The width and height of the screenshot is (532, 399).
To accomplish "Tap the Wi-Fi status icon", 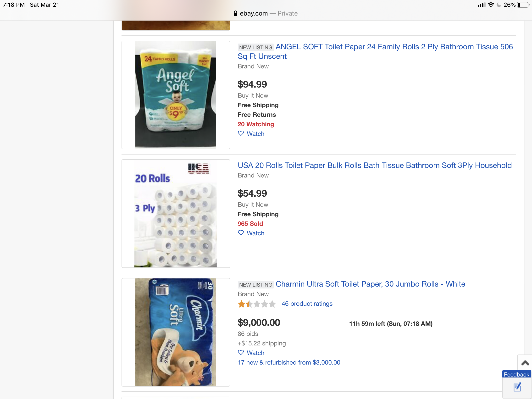I will pyautogui.click(x=491, y=5).
